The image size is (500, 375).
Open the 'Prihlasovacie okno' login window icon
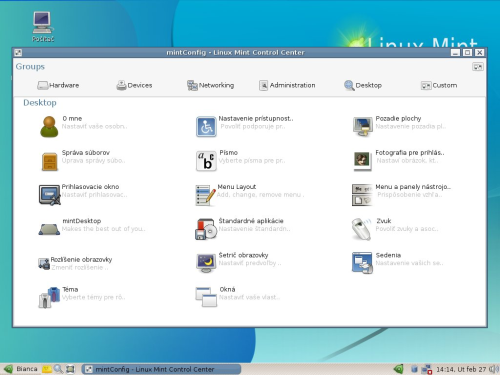point(49,195)
